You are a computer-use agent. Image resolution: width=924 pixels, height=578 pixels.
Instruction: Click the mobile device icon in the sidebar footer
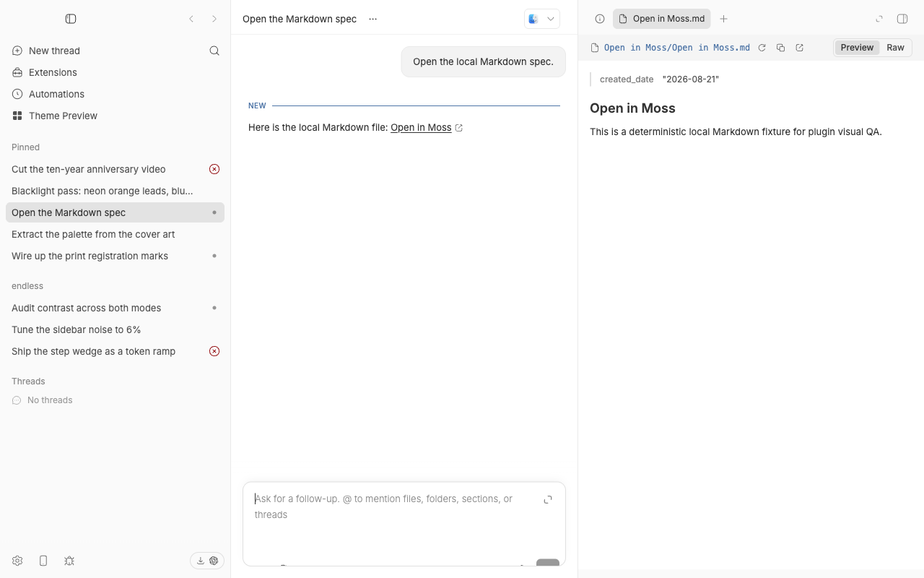(43, 561)
